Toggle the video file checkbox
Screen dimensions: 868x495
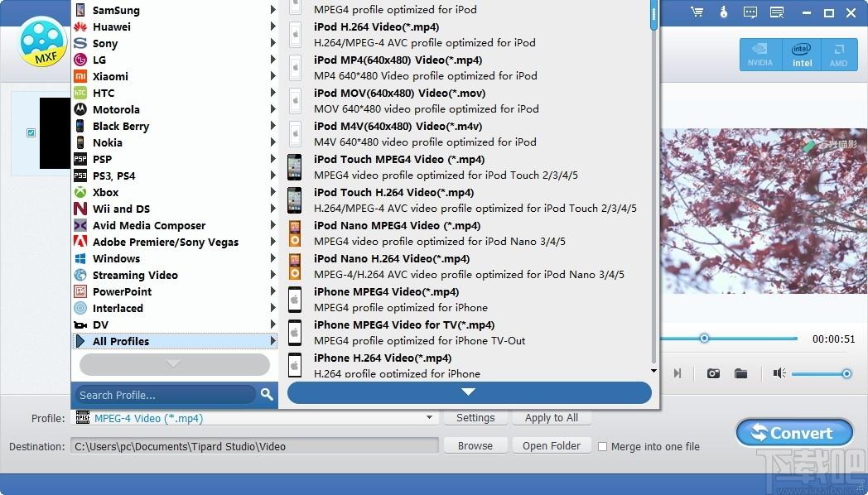[x=31, y=132]
